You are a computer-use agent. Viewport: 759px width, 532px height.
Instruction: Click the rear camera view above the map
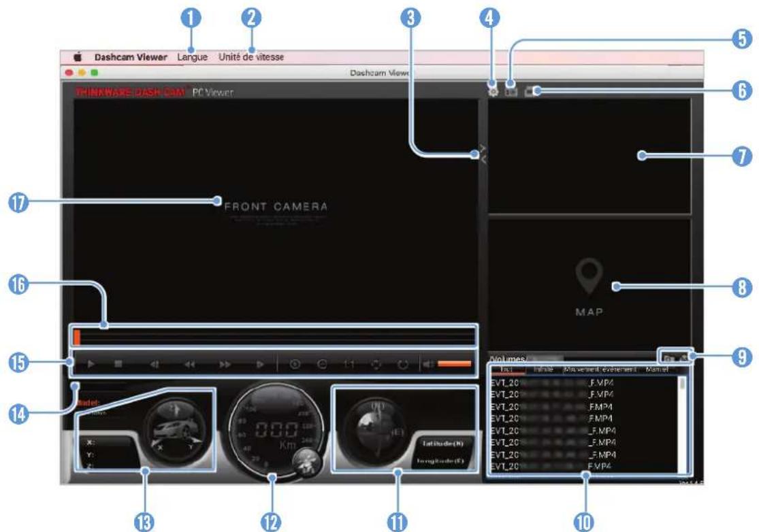point(589,156)
